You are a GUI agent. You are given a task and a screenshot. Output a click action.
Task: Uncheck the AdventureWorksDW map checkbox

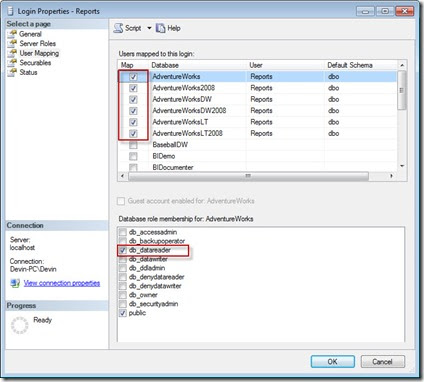133,99
